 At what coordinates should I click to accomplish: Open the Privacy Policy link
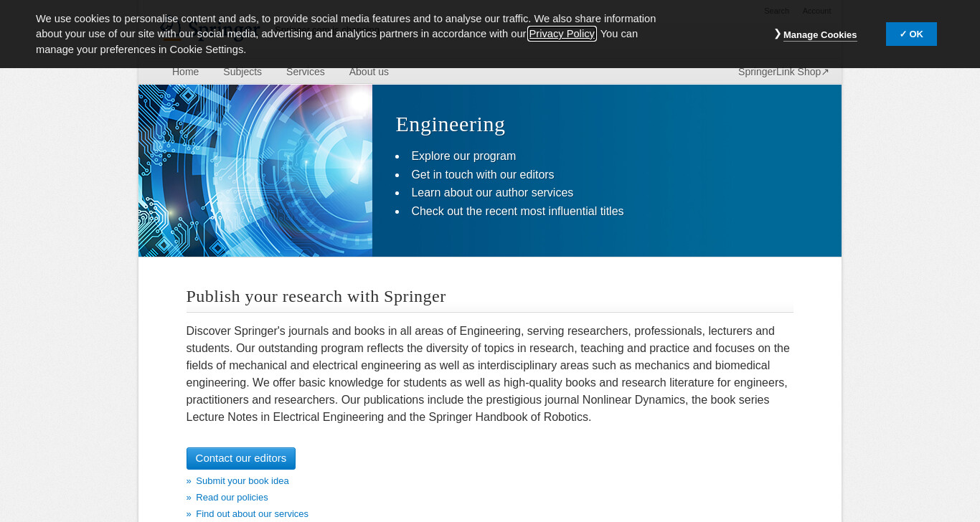click(562, 34)
